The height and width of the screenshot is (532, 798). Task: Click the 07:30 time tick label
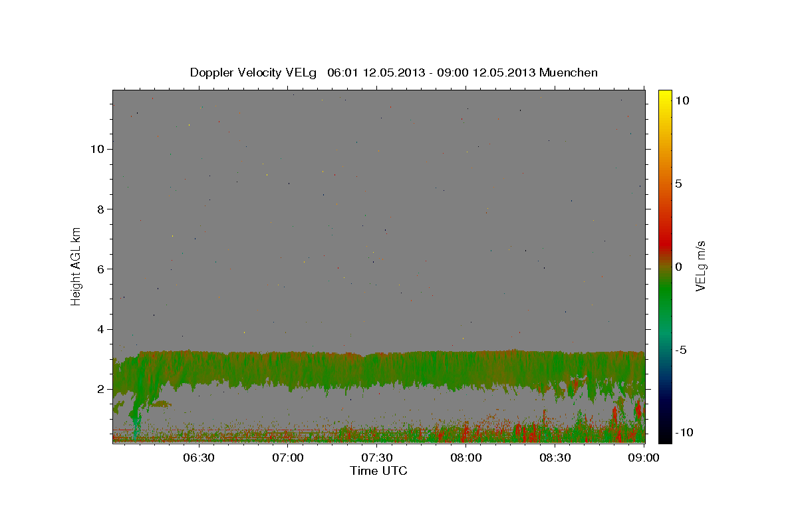[x=377, y=458]
